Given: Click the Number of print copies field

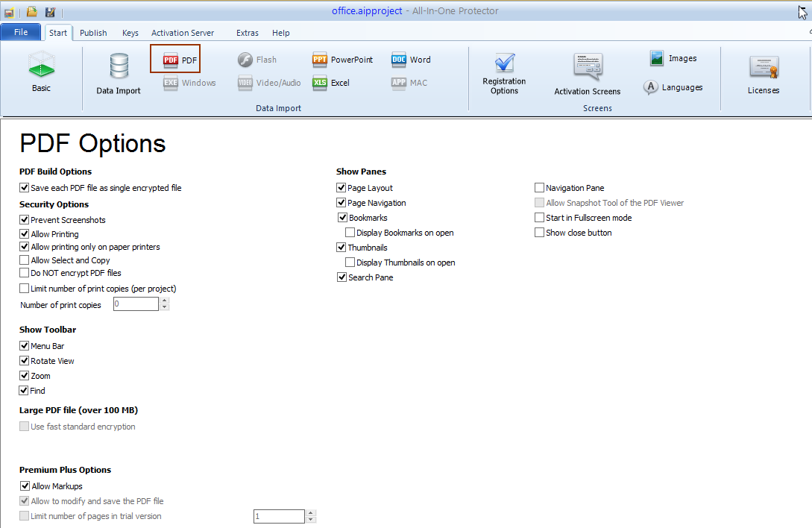Looking at the screenshot, I should click(136, 304).
